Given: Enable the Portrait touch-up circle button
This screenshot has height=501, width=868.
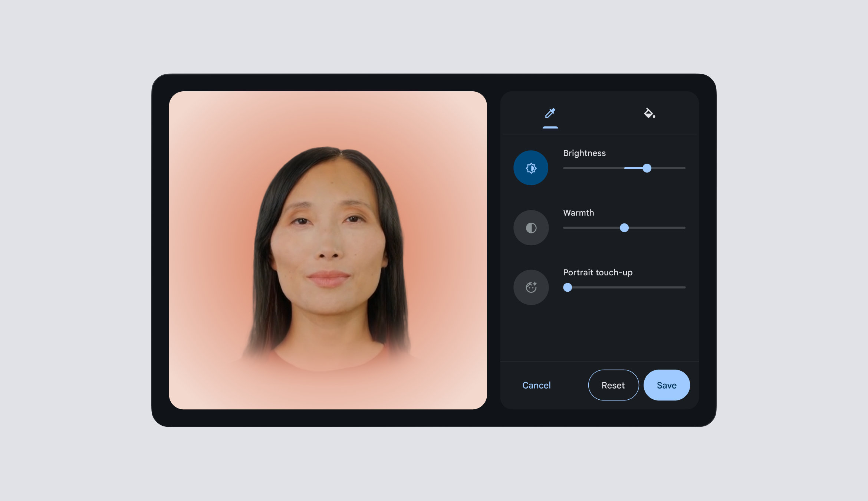Looking at the screenshot, I should [531, 287].
